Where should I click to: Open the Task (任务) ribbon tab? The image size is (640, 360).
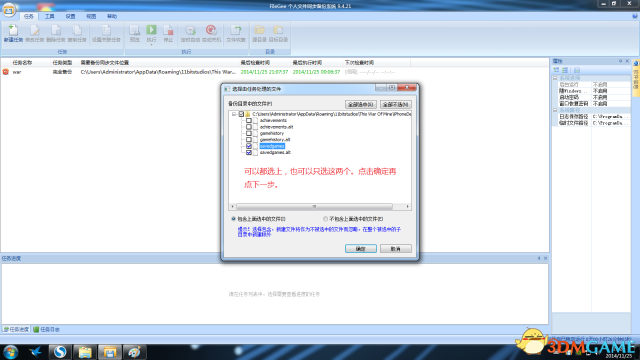coord(29,16)
